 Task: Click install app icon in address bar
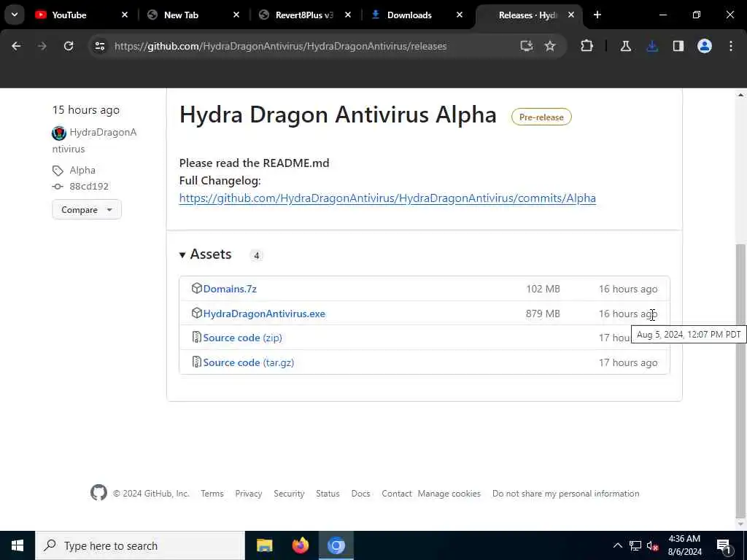527,46
